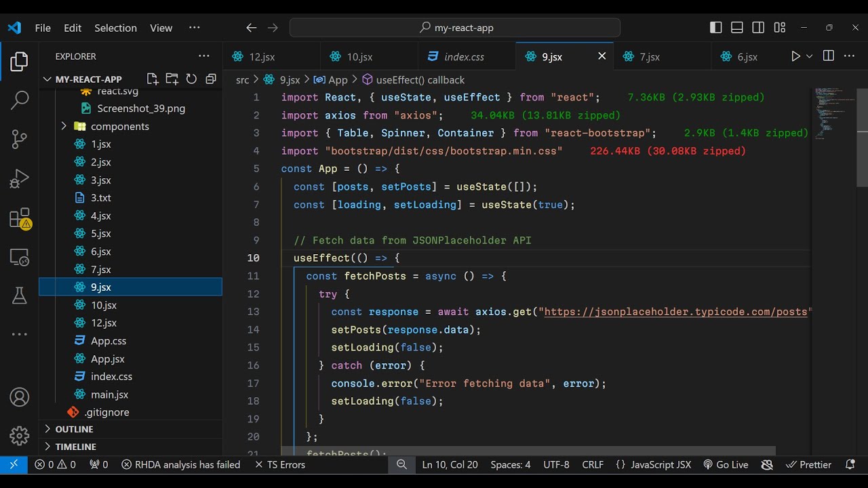This screenshot has height=488, width=868.
Task: Click TS Errors status item
Action: pyautogui.click(x=279, y=464)
